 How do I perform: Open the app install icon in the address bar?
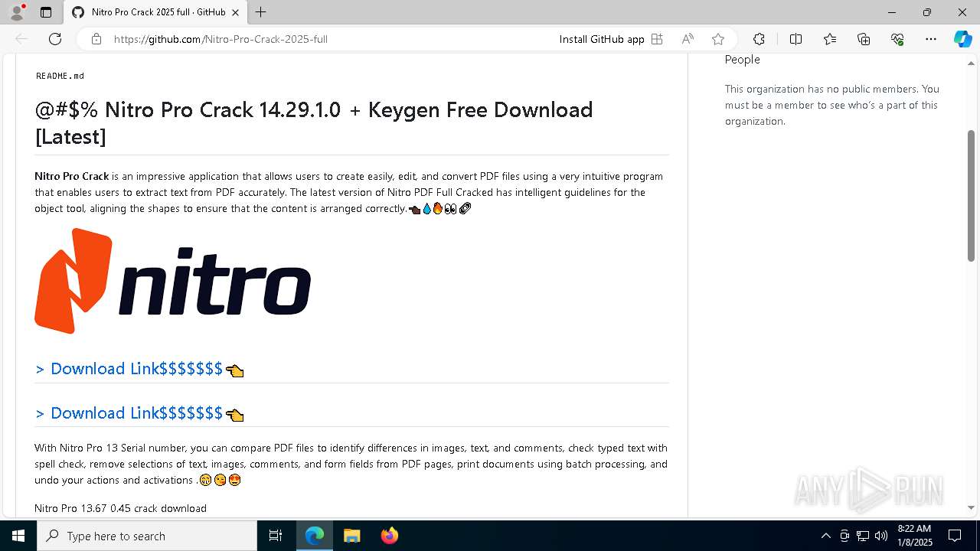click(x=657, y=39)
